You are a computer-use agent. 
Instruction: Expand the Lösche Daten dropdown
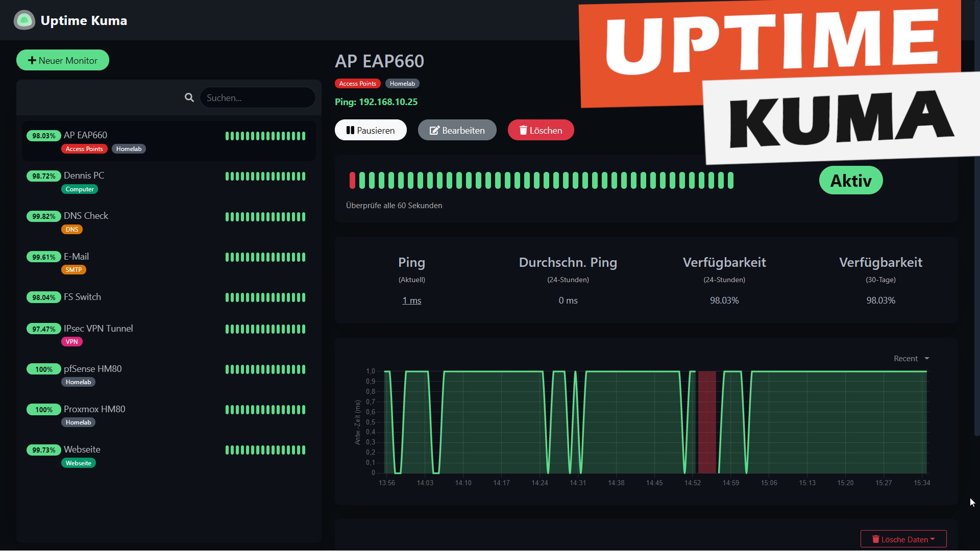click(903, 539)
